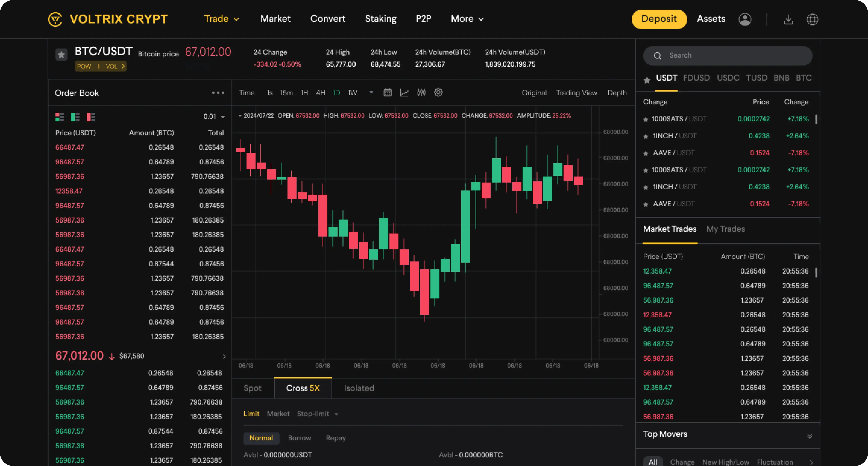This screenshot has height=466, width=868.
Task: Expand the Trade navigation dropdown
Action: click(221, 19)
